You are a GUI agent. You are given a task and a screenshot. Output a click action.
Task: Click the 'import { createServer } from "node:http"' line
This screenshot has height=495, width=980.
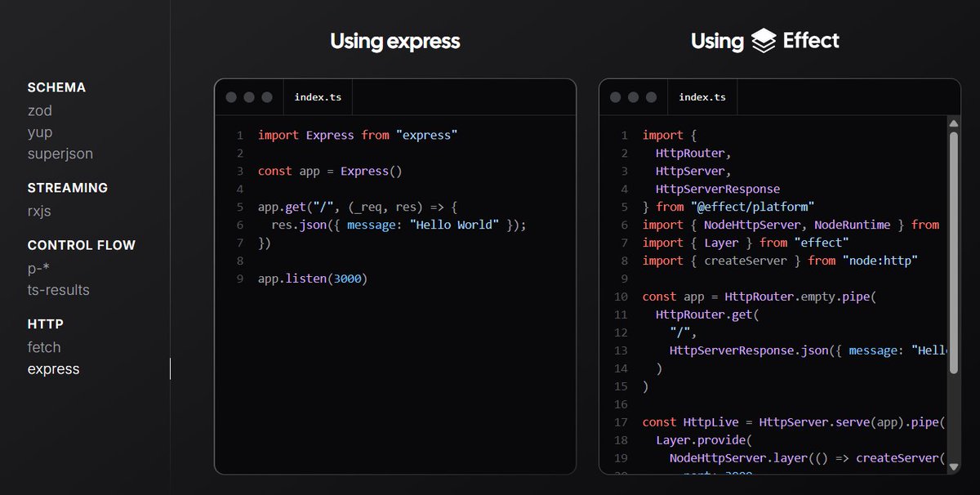click(x=780, y=261)
